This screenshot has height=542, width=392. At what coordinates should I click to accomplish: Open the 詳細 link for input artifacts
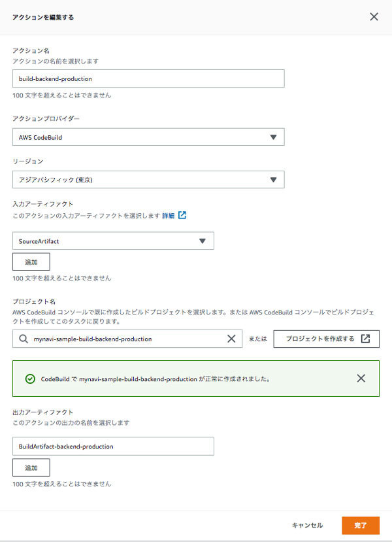point(168,216)
